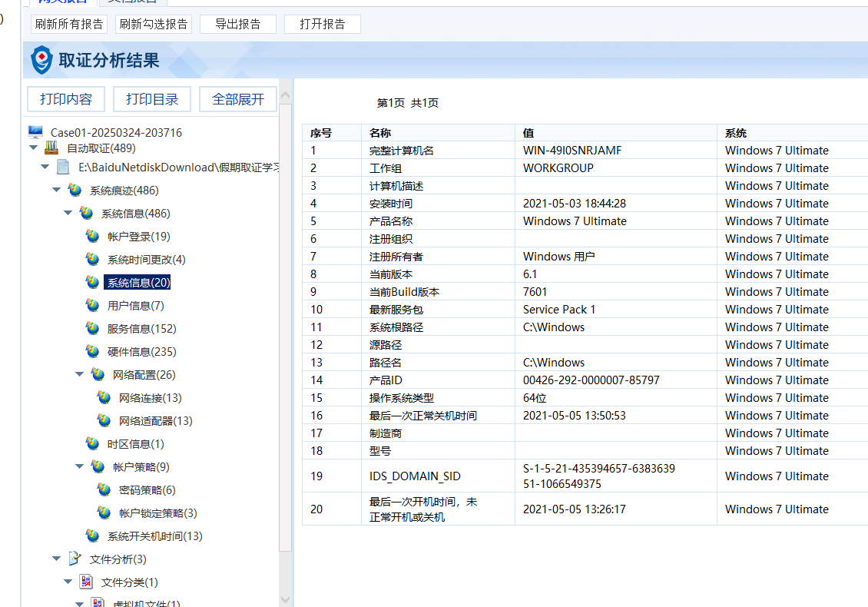Click the icon beside 网络连接(13)

click(104, 398)
